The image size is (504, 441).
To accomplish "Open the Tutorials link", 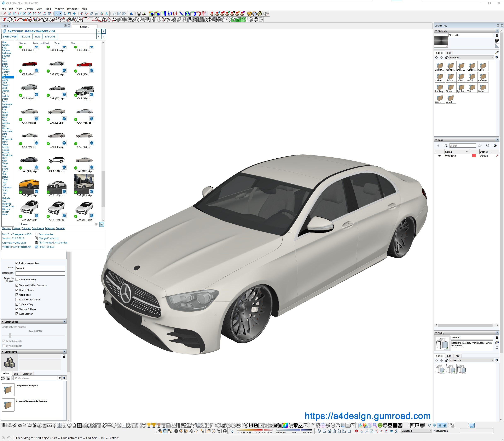I will [x=26, y=228].
